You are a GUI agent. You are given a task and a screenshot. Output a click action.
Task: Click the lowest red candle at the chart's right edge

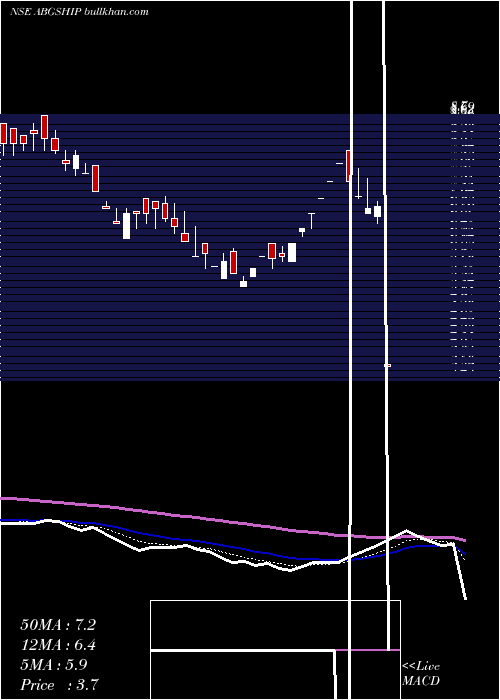pyautogui.click(x=388, y=365)
